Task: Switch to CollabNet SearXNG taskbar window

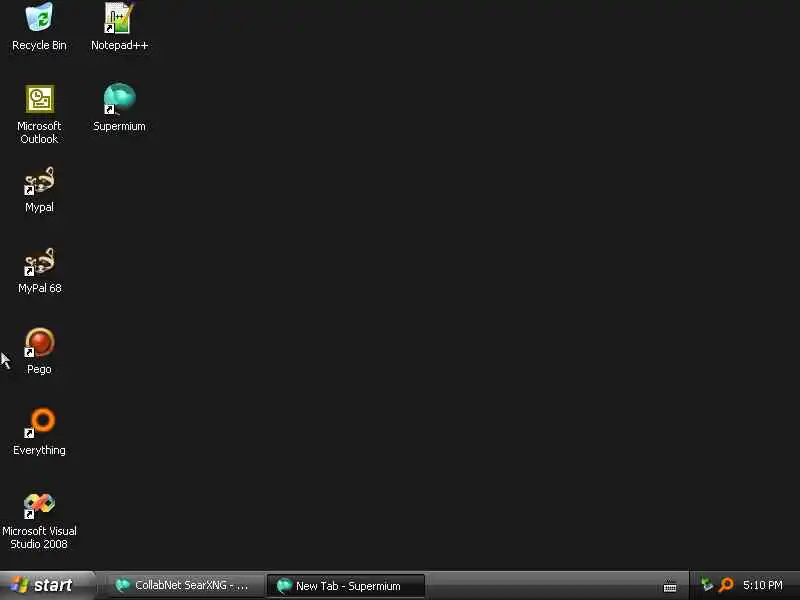Action: [x=184, y=585]
